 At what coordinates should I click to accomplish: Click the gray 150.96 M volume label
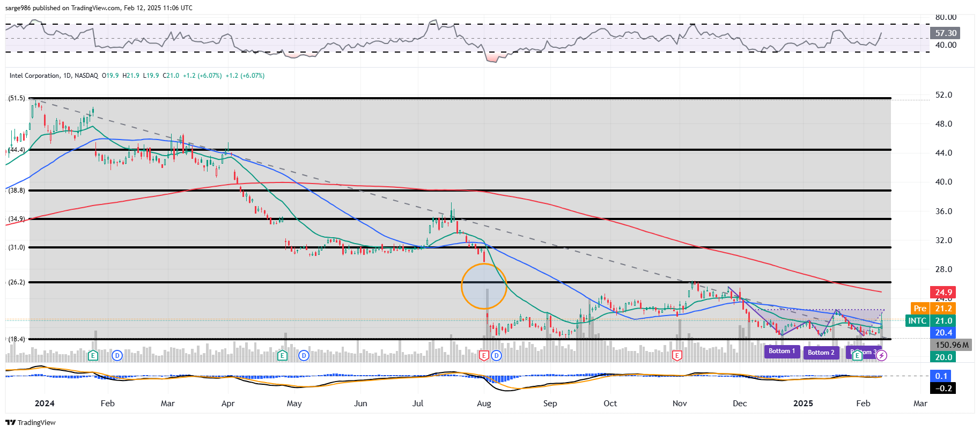coord(952,345)
